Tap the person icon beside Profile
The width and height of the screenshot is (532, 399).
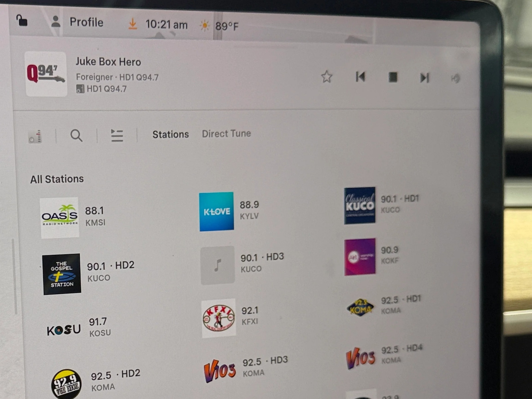pos(56,22)
